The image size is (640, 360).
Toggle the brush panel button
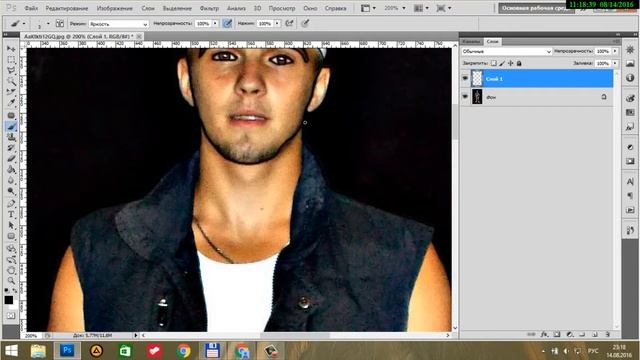click(60, 23)
